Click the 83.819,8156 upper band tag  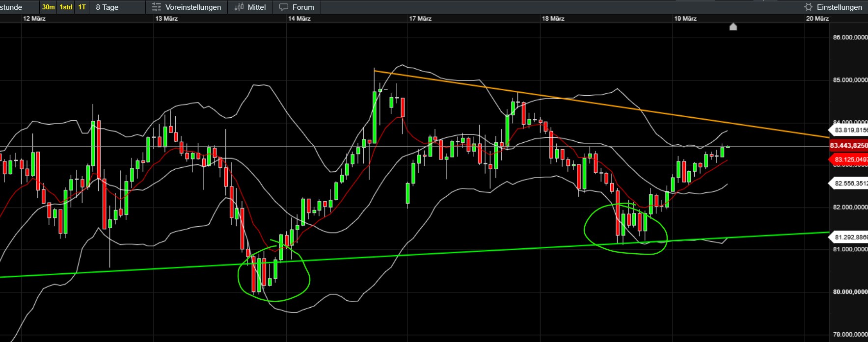848,130
